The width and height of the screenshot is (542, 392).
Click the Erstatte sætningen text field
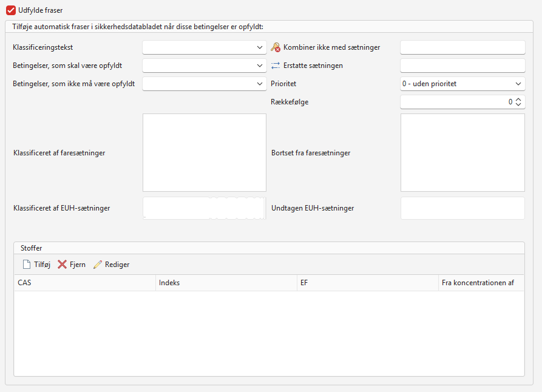click(462, 66)
